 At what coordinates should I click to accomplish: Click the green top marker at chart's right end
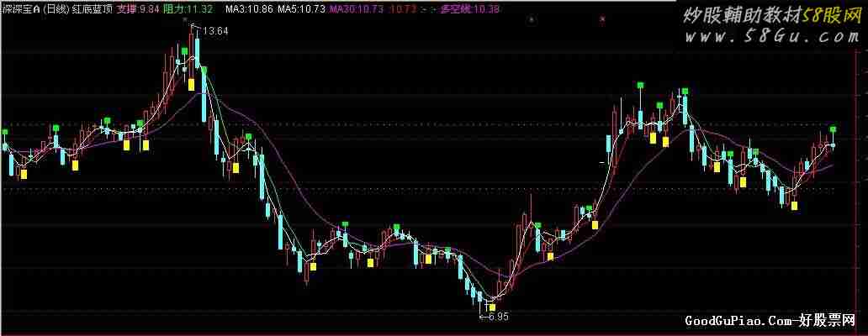pos(834,129)
